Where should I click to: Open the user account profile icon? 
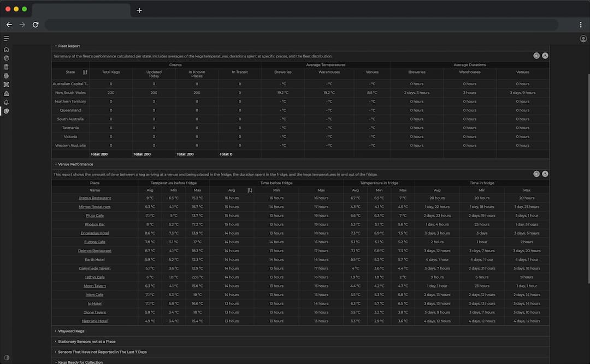point(583,39)
